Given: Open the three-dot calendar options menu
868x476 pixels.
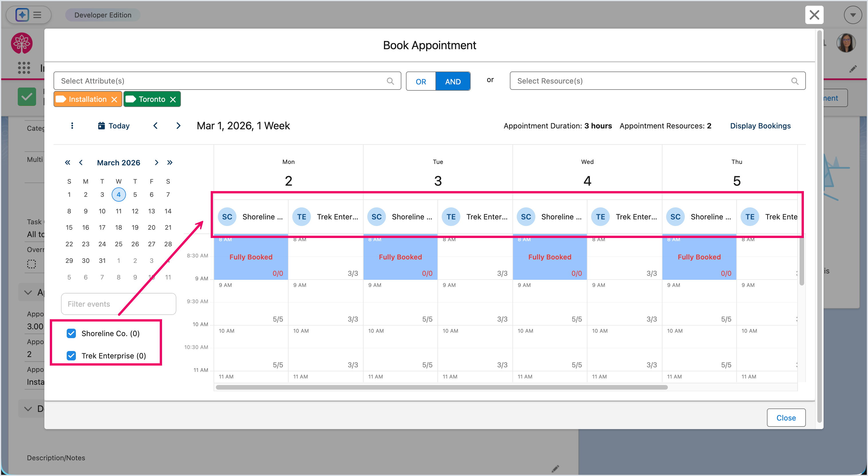Looking at the screenshot, I should coord(72,126).
